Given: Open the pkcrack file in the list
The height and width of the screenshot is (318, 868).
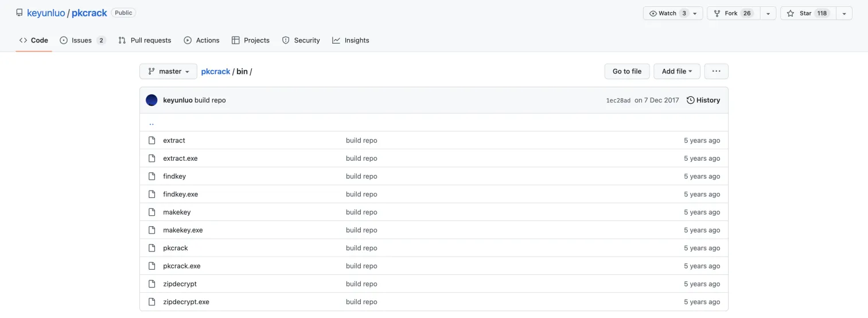Looking at the screenshot, I should tap(176, 248).
